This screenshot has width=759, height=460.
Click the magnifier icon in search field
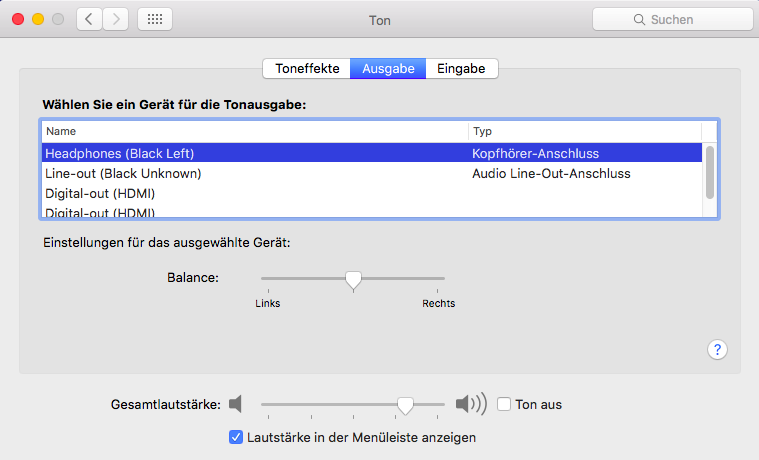[x=639, y=19]
